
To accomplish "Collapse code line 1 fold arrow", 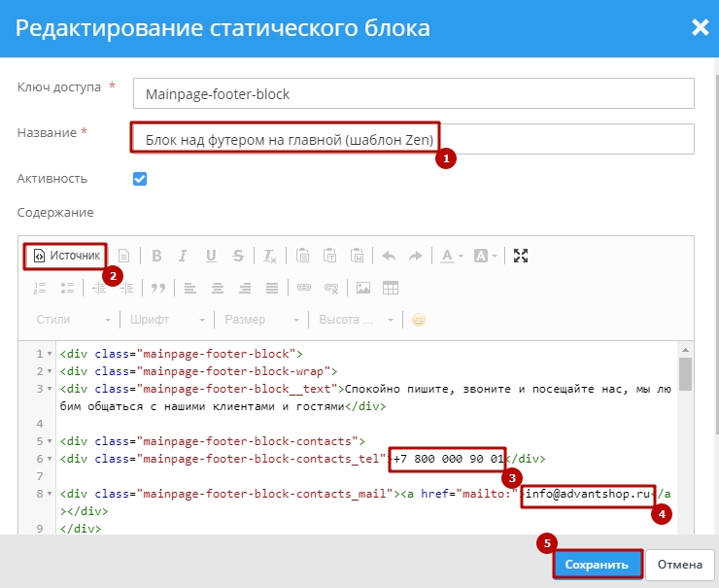I will (50, 354).
